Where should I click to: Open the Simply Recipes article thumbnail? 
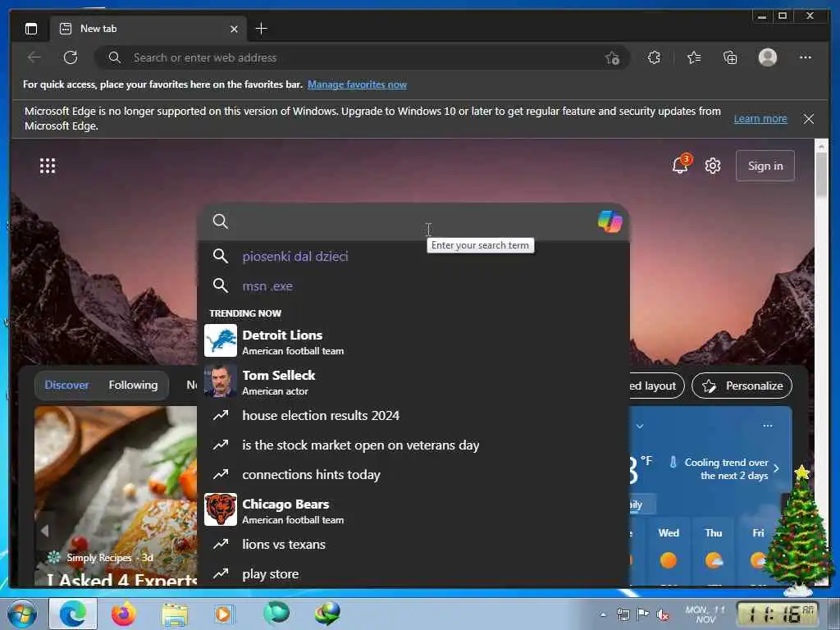[x=116, y=495]
